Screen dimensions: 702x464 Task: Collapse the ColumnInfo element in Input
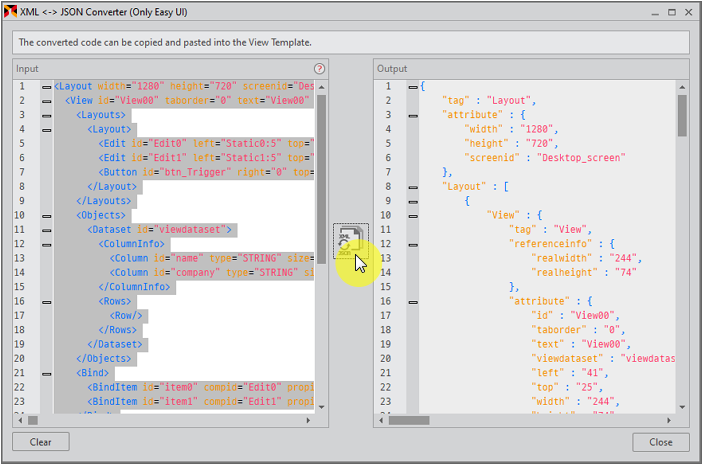tap(46, 244)
